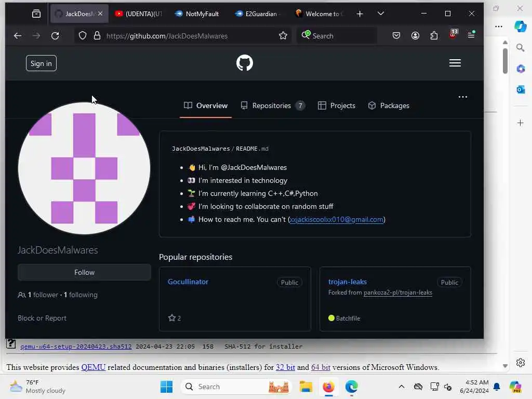Open the Repositories tab
532x399 pixels.
click(272, 105)
